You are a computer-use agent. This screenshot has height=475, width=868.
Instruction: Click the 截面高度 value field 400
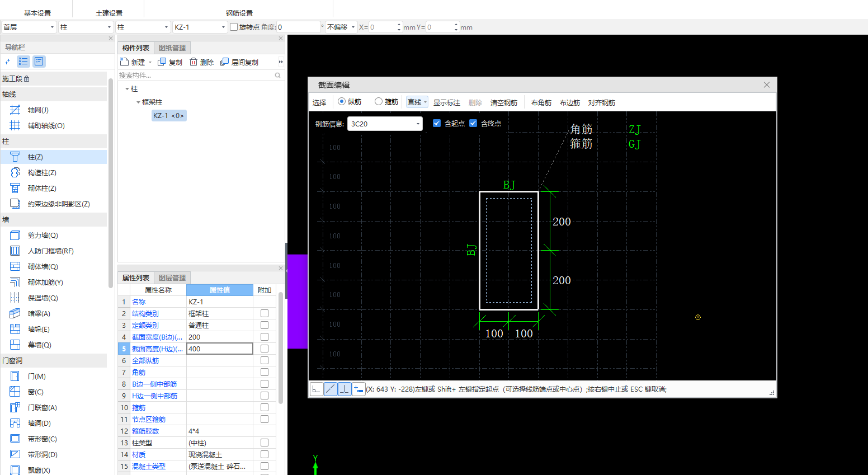(219, 349)
